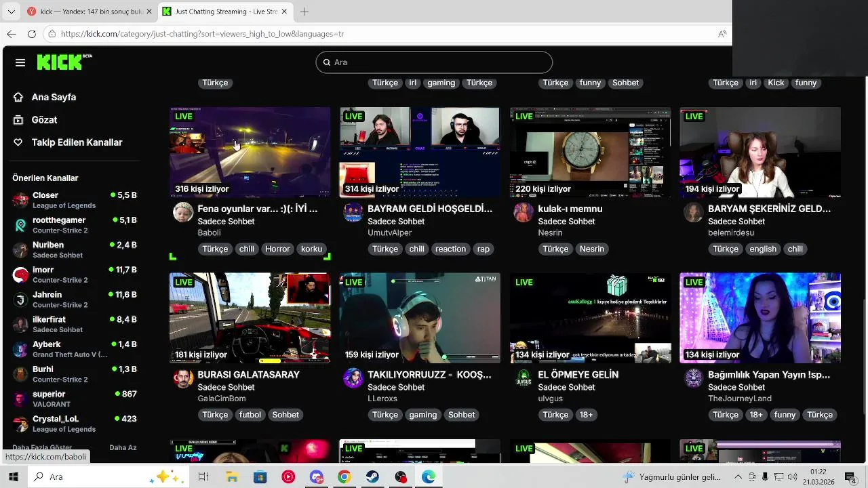Click LLeroxs streamer avatar

click(x=353, y=378)
